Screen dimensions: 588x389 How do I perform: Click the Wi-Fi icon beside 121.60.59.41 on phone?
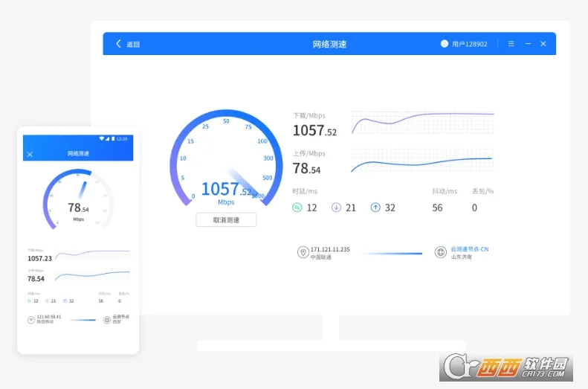click(31, 320)
